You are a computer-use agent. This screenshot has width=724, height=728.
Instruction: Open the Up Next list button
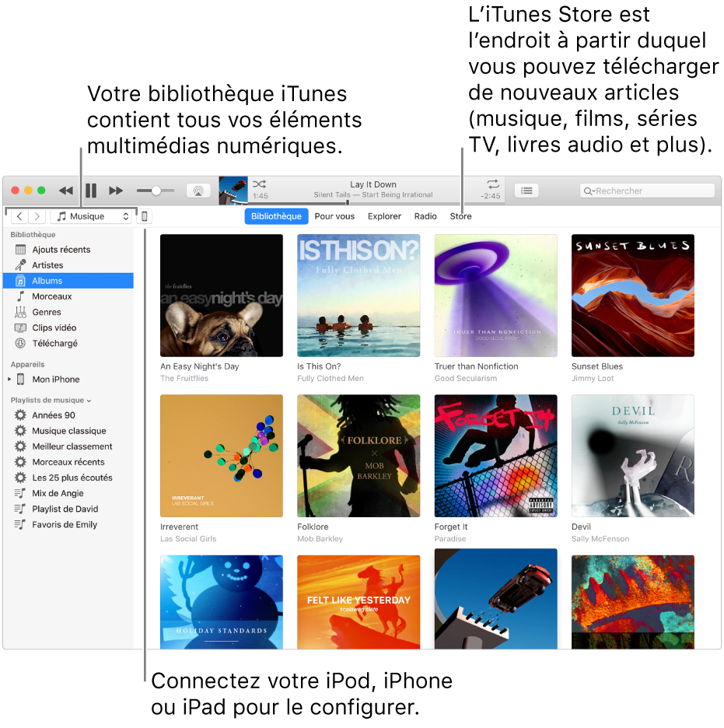[526, 191]
